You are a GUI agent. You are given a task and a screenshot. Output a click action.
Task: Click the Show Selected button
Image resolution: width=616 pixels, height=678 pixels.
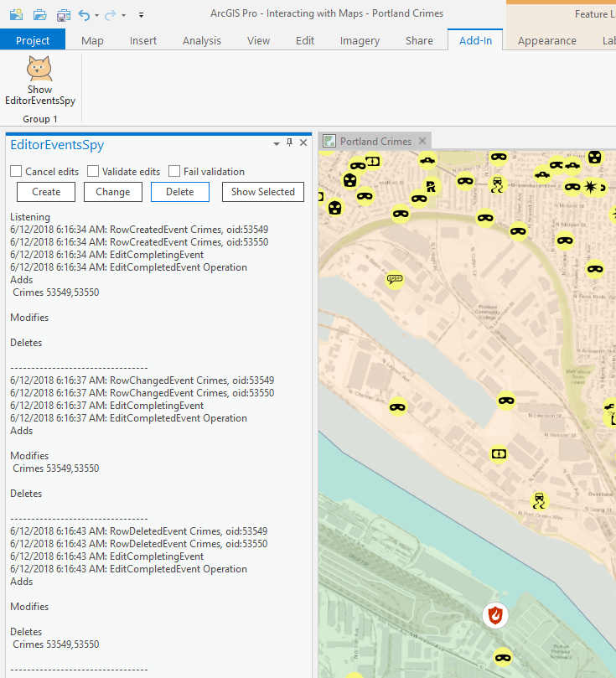pos(262,192)
